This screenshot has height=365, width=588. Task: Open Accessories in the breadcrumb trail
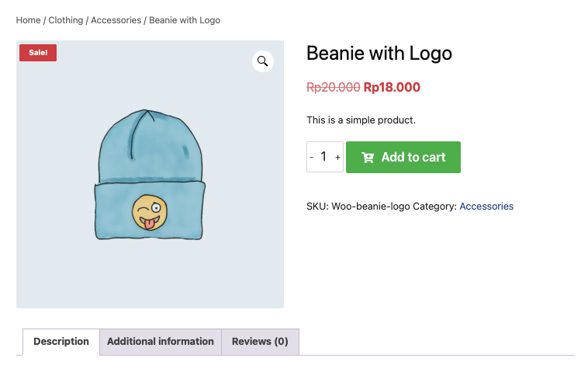116,20
